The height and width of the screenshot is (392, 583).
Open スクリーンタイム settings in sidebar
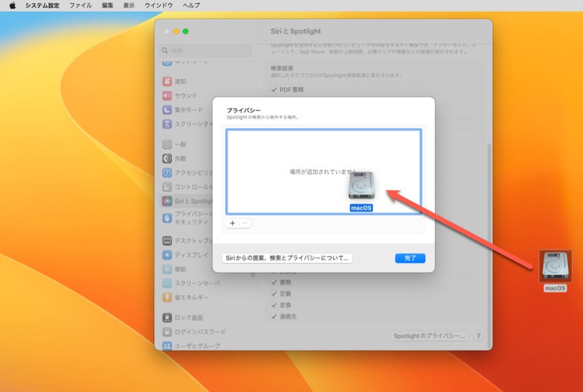point(186,124)
